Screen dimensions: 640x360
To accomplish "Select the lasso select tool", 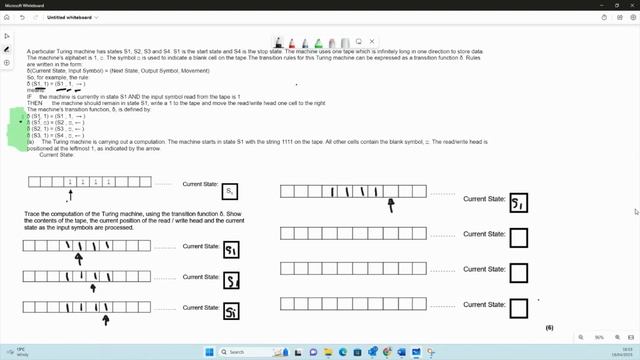I will [358, 42].
